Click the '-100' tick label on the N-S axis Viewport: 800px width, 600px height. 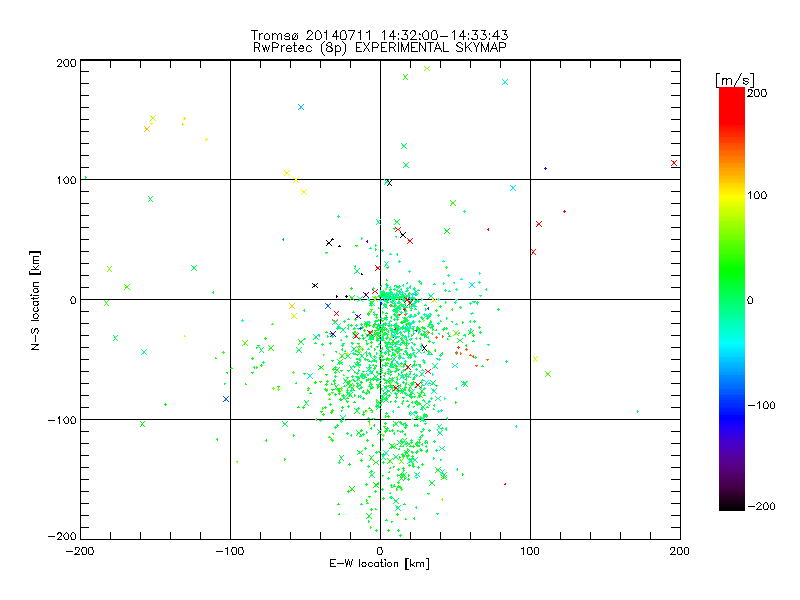[62, 420]
